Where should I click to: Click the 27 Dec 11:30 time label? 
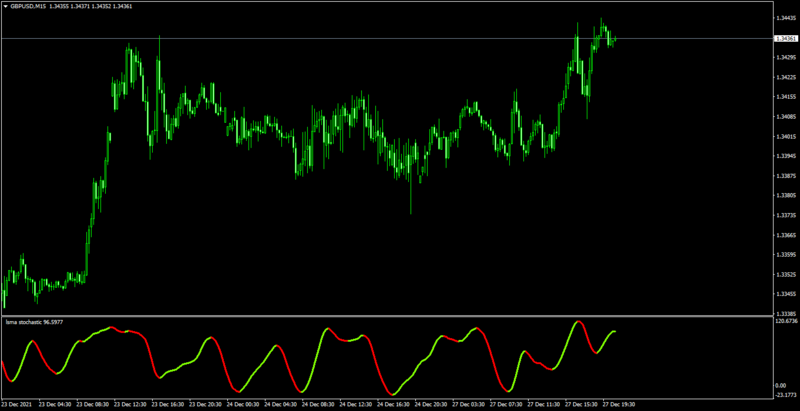tap(544, 404)
